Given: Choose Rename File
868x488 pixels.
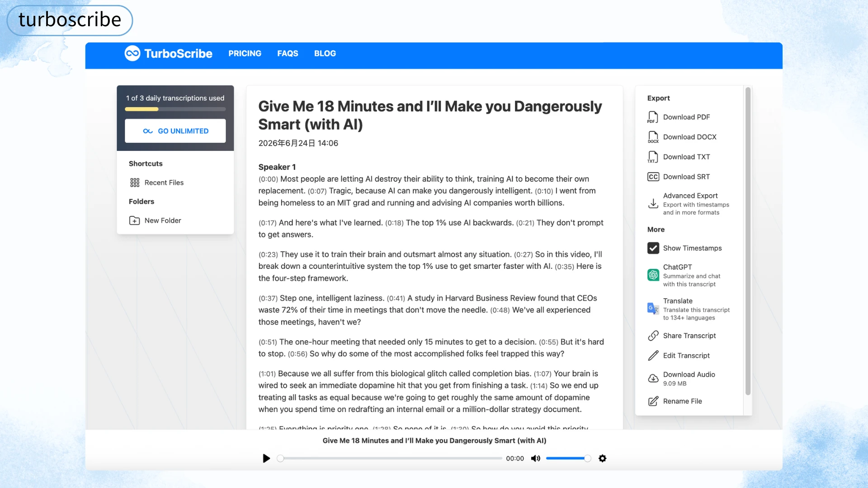Looking at the screenshot, I should coord(682,401).
